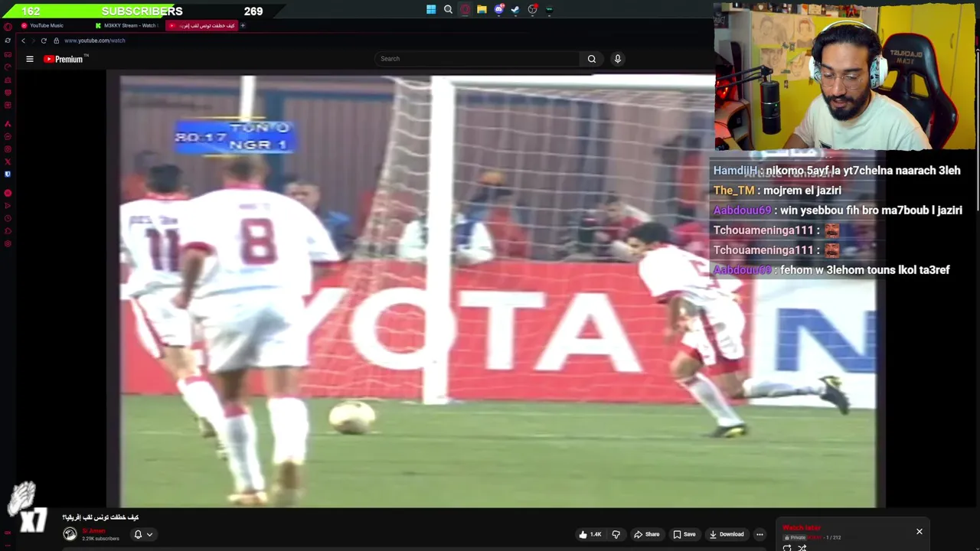Click the Arabic video title text
Image resolution: width=980 pixels, height=551 pixels.
tap(100, 517)
